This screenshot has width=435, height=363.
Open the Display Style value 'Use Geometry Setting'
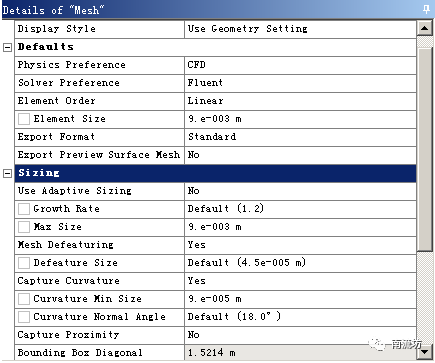(x=300, y=29)
